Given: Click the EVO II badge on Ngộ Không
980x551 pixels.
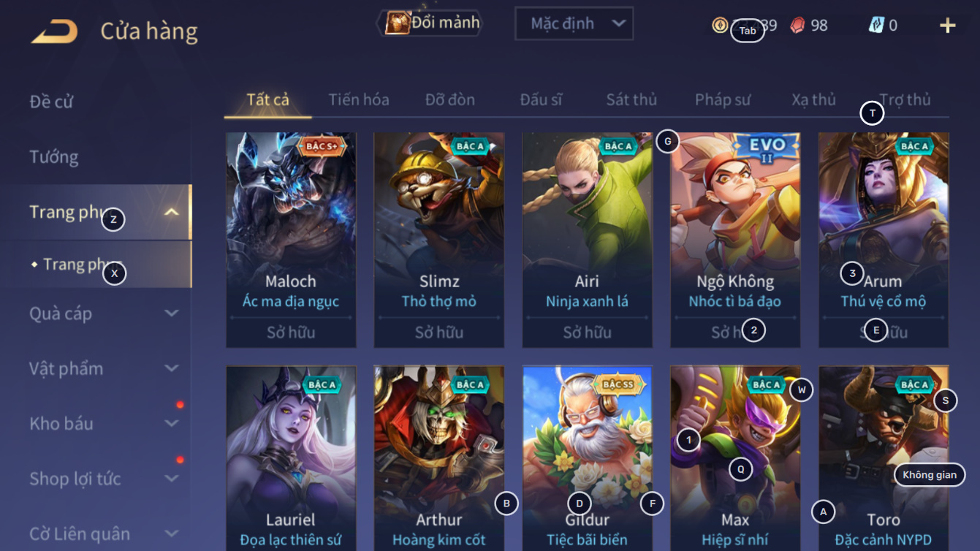Looking at the screenshot, I should 767,151.
